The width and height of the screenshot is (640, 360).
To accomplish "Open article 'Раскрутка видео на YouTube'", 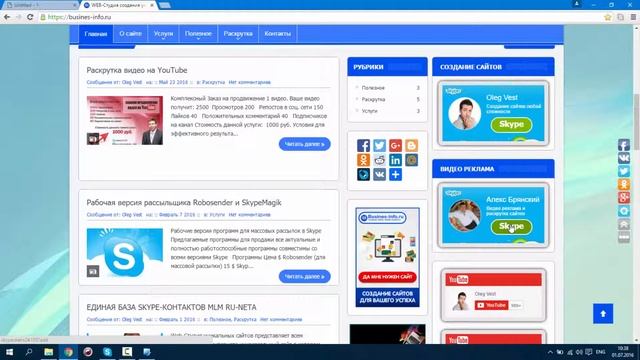I will tap(137, 70).
